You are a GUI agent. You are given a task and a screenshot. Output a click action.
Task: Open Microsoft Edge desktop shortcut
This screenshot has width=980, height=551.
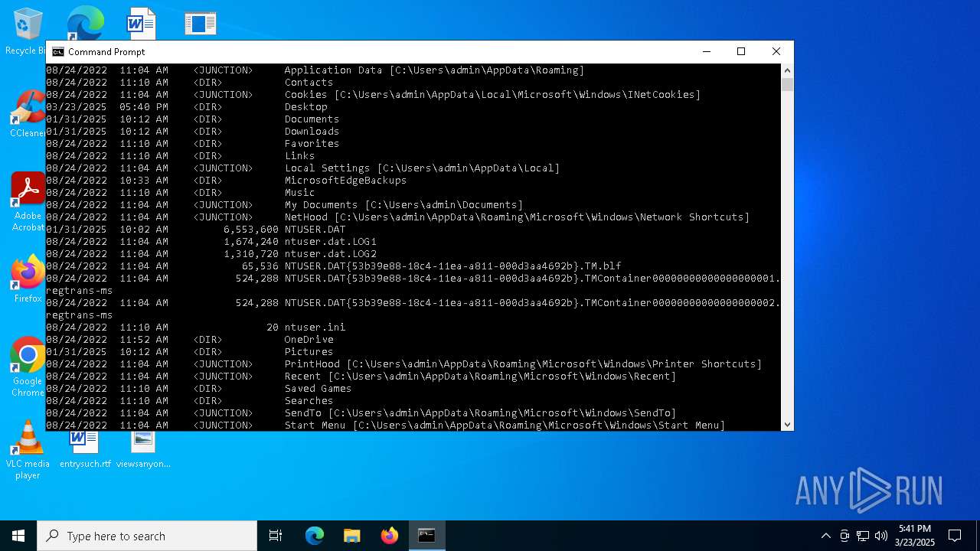click(x=84, y=23)
